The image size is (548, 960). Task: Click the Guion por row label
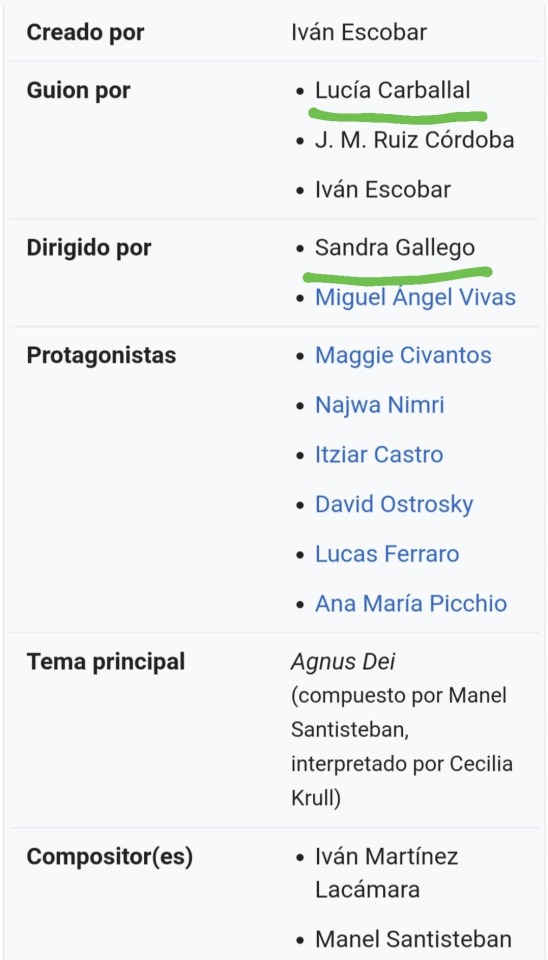(x=78, y=91)
